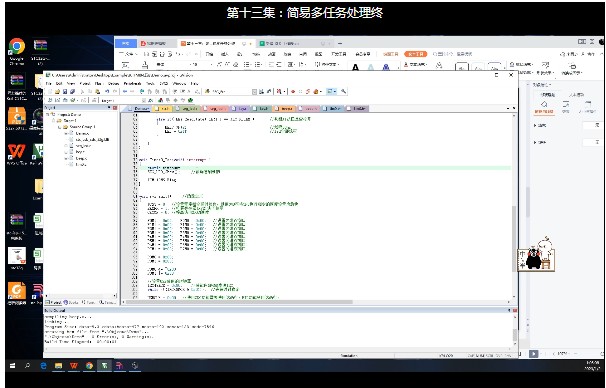
Task: Click the large black A icon in WPS ribbon
Action: pyautogui.click(x=355, y=67)
